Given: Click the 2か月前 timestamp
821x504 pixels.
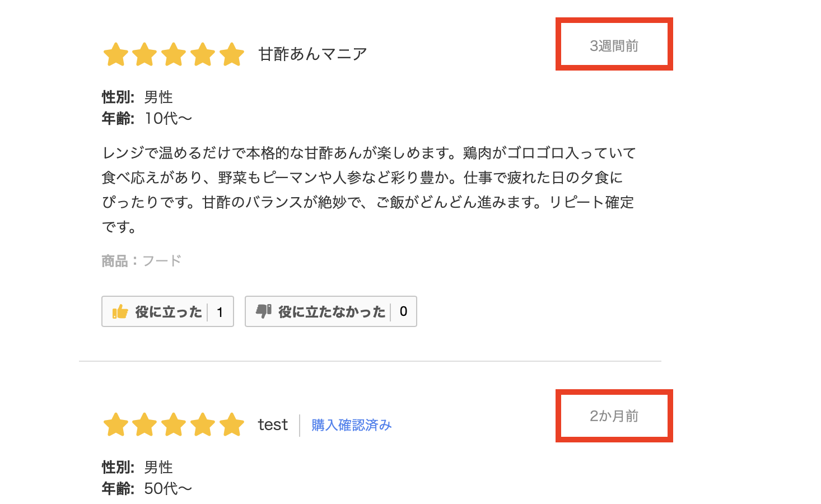Looking at the screenshot, I should pyautogui.click(x=614, y=416).
